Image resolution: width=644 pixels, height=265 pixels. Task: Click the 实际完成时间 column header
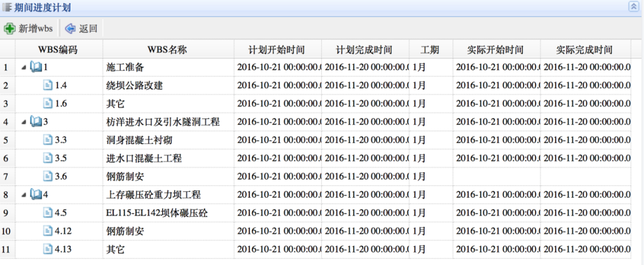586,49
